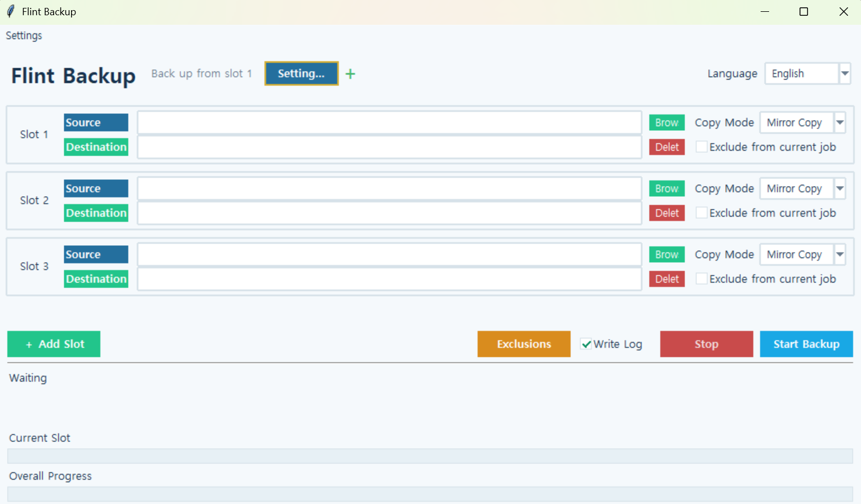Toggle the Write Log checkbox

click(586, 344)
